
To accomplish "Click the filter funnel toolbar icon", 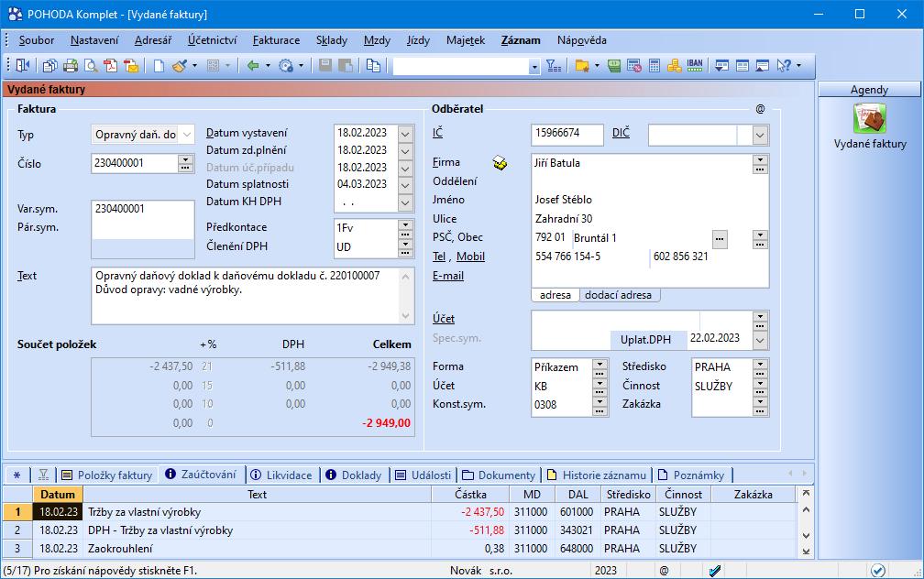I will (x=554, y=65).
